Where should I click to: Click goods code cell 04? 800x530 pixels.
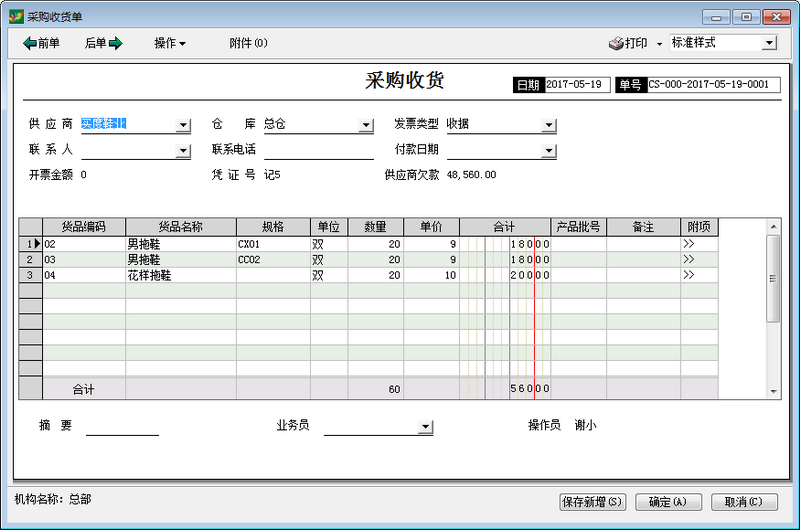pyautogui.click(x=84, y=275)
